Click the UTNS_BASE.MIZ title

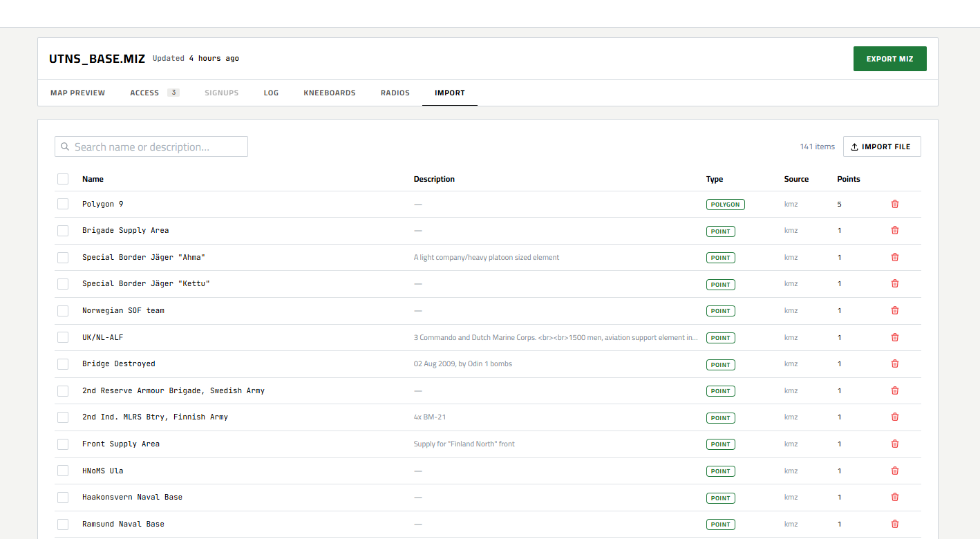pos(97,59)
